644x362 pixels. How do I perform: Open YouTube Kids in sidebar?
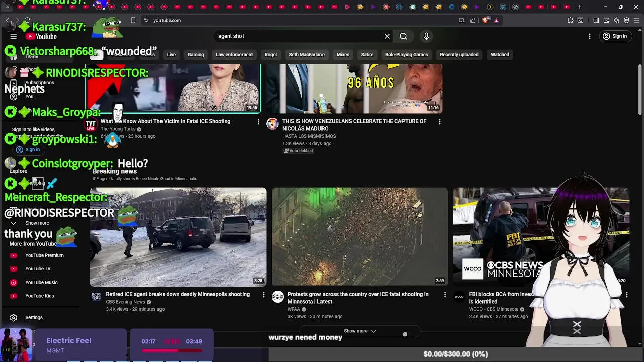click(x=40, y=296)
